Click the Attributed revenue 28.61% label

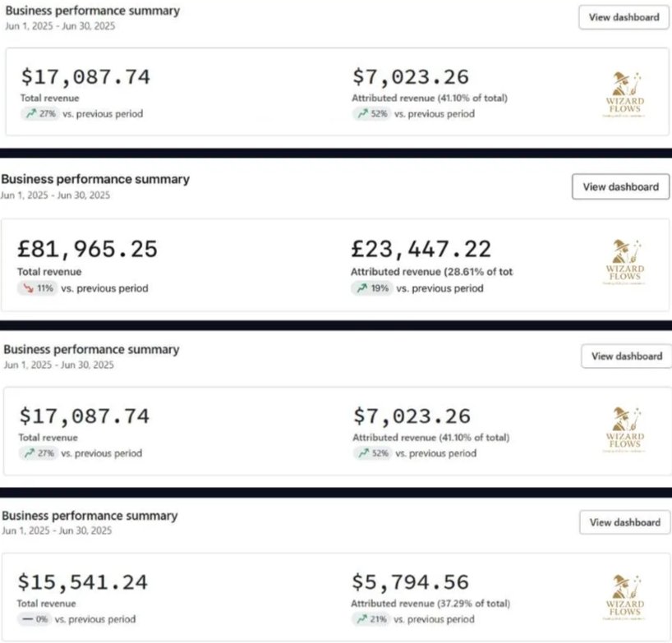pos(431,272)
